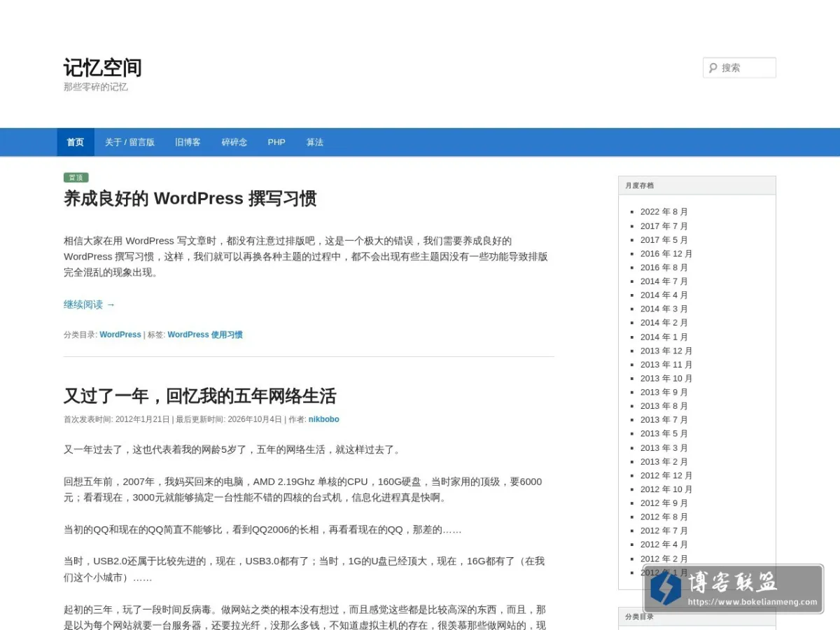Open archive 2013 年 3 月
Viewport: 840px width, 630px height.
[664, 448]
